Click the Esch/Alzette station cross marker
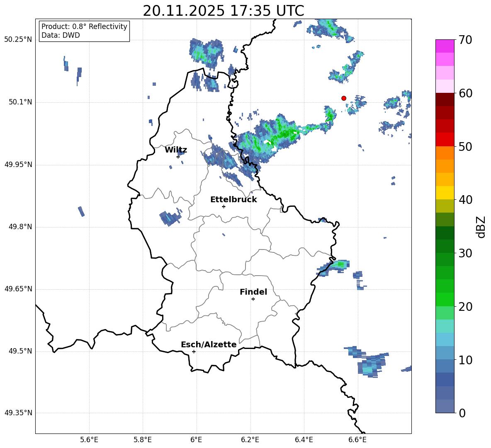Screen dimensions: 491x448 click(x=194, y=351)
